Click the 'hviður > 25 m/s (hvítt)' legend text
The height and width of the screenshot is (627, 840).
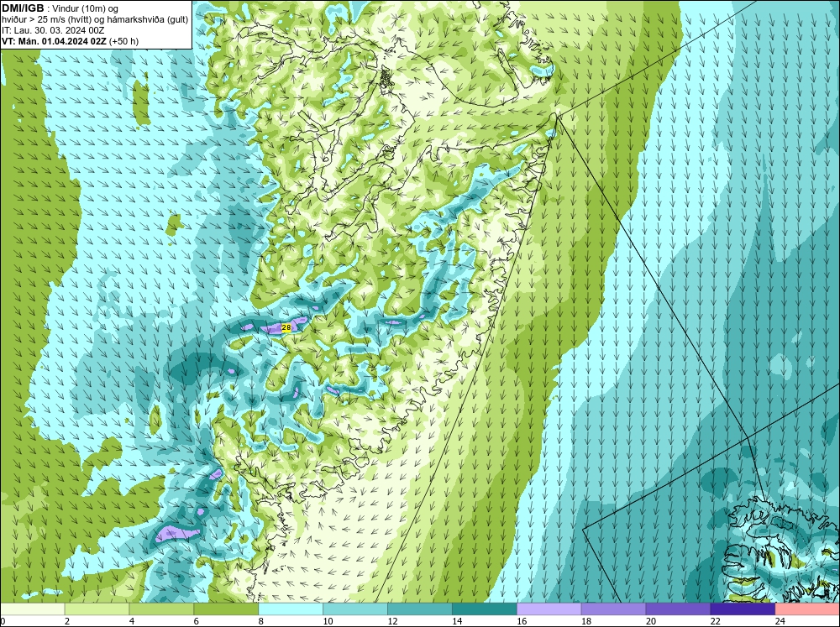tap(45, 20)
